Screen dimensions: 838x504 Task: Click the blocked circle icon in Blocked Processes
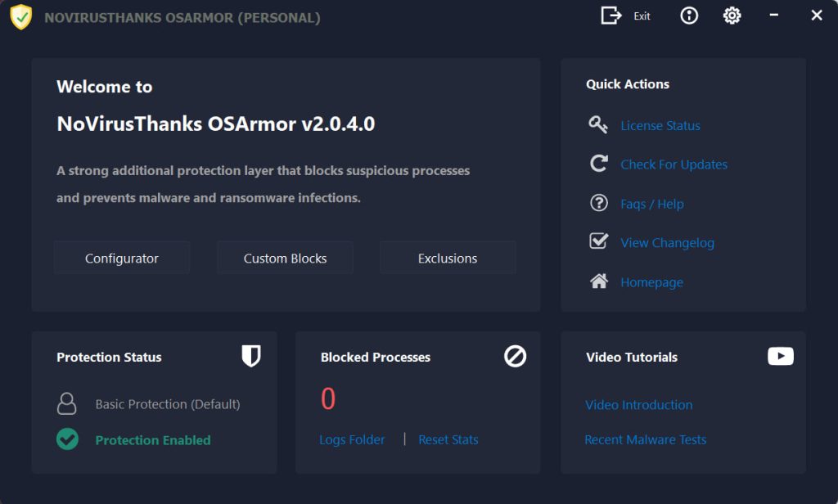click(x=516, y=356)
